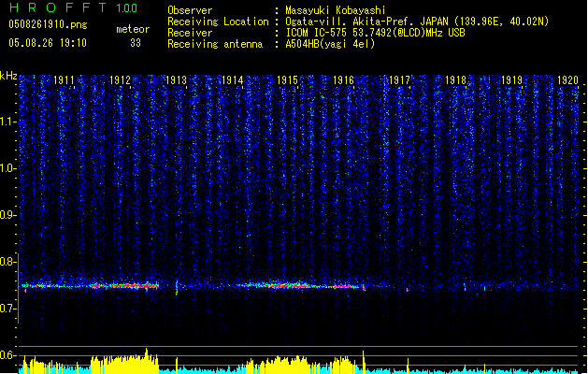This screenshot has width=588, height=374.
Task: Click the kHz axis unit label
Action: 8,76
